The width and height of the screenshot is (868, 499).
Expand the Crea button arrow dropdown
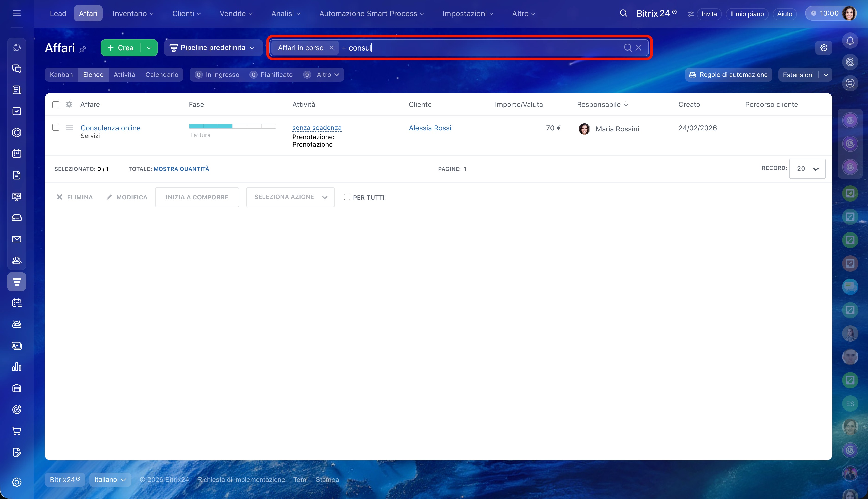point(149,48)
